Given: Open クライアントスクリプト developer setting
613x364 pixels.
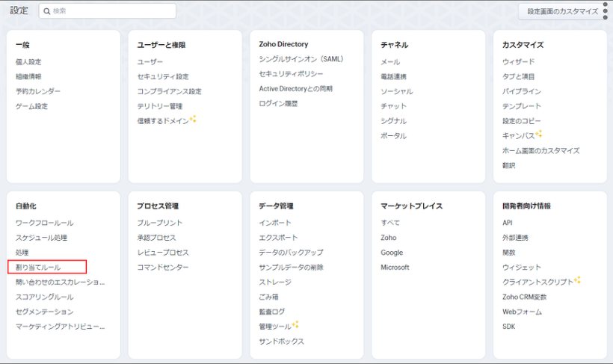Looking at the screenshot, I should [x=537, y=282].
